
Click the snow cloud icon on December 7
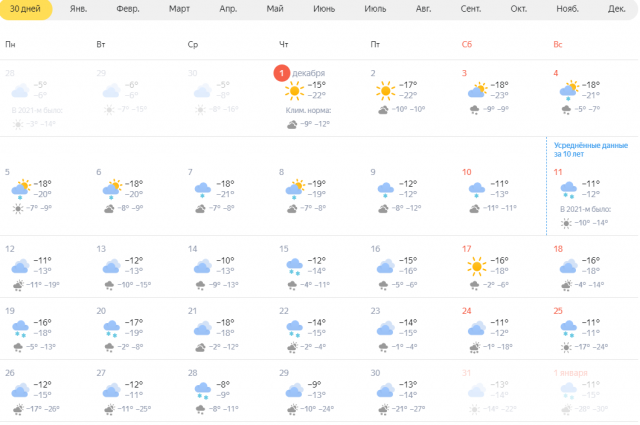pyautogui.click(x=203, y=190)
